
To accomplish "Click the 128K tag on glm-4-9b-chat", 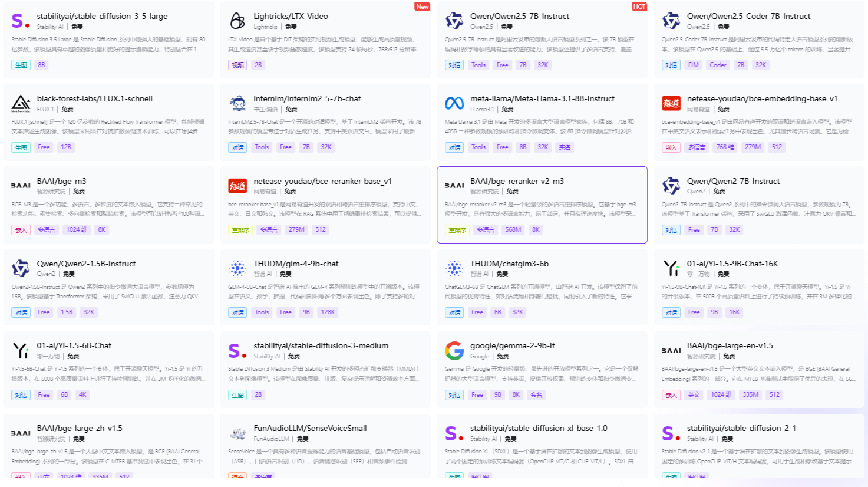I will [328, 312].
